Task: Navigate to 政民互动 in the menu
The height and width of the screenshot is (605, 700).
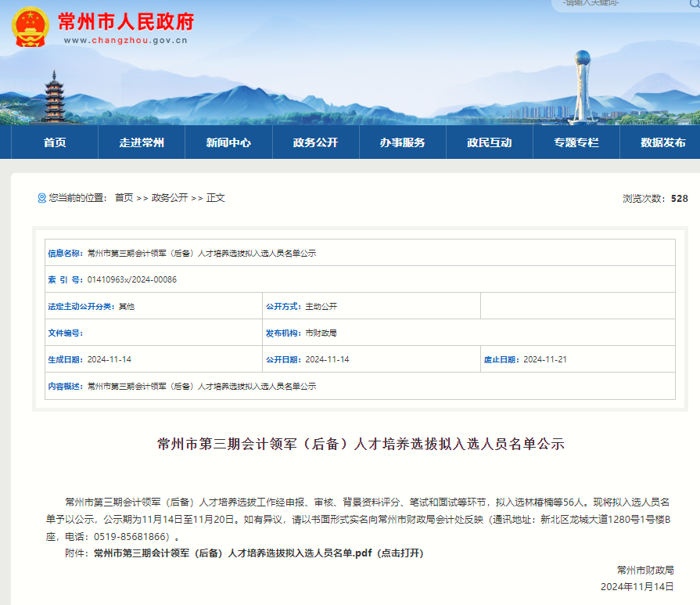Action: tap(489, 142)
